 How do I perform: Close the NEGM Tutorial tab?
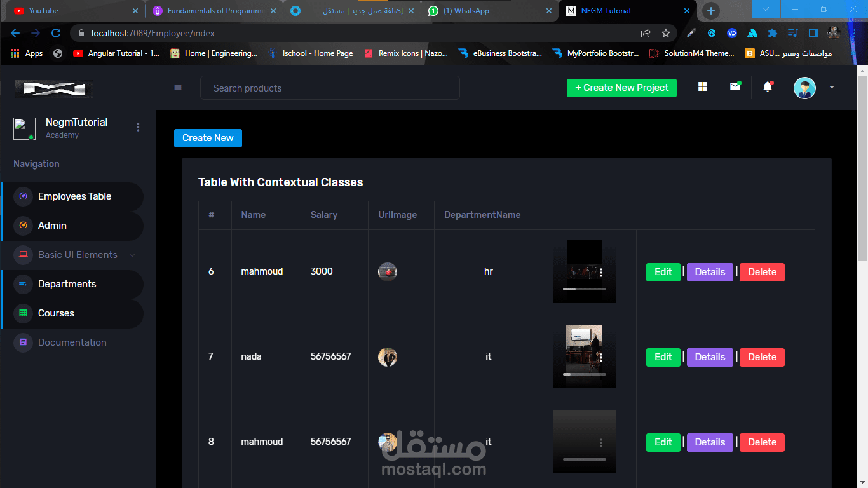pos(686,11)
